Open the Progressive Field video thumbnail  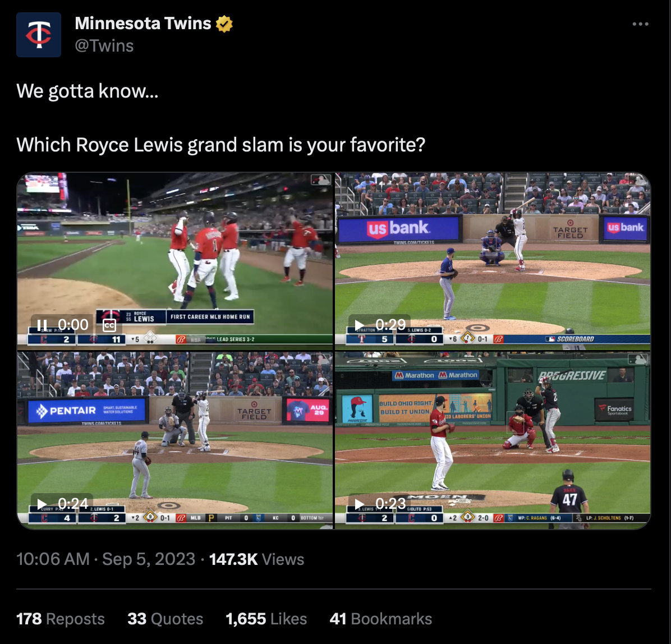pyautogui.click(x=493, y=441)
